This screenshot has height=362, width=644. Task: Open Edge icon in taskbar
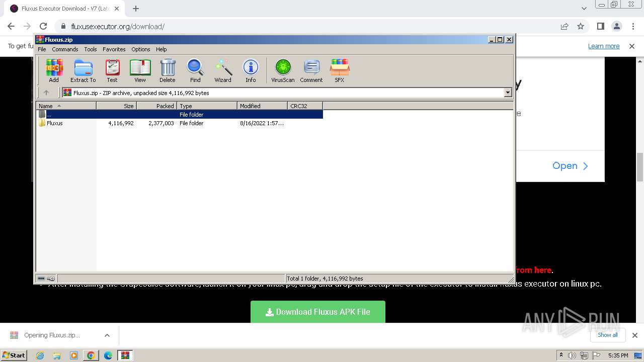click(x=108, y=355)
